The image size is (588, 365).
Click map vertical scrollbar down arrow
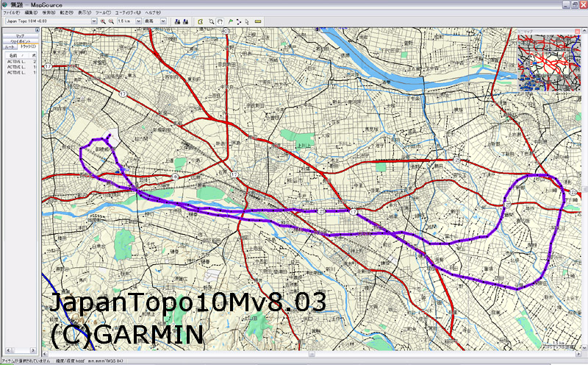pos(584,348)
